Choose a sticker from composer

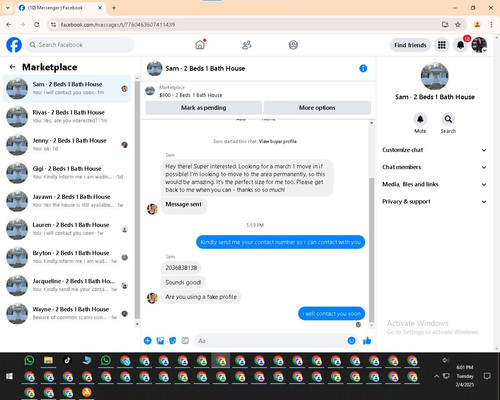click(173, 341)
